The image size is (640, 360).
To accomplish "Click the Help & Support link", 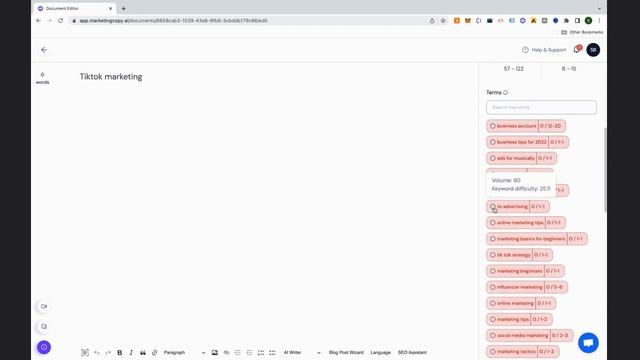I will pyautogui.click(x=549, y=50).
